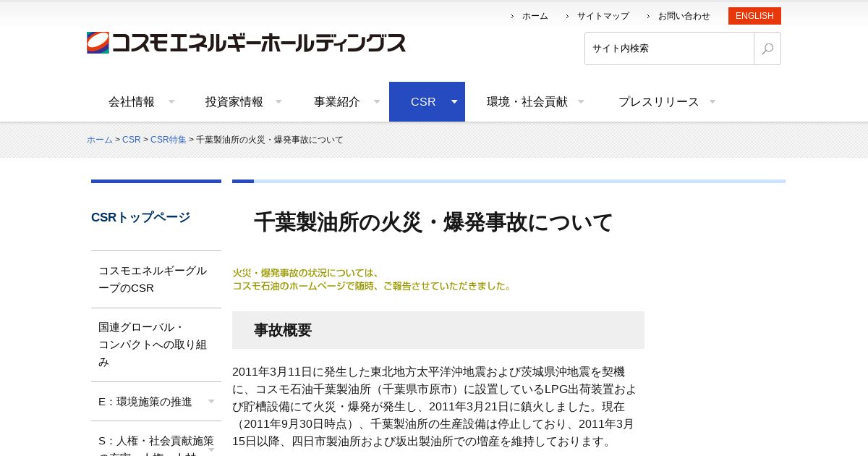Open the ホーム link in top utility bar

point(535,16)
